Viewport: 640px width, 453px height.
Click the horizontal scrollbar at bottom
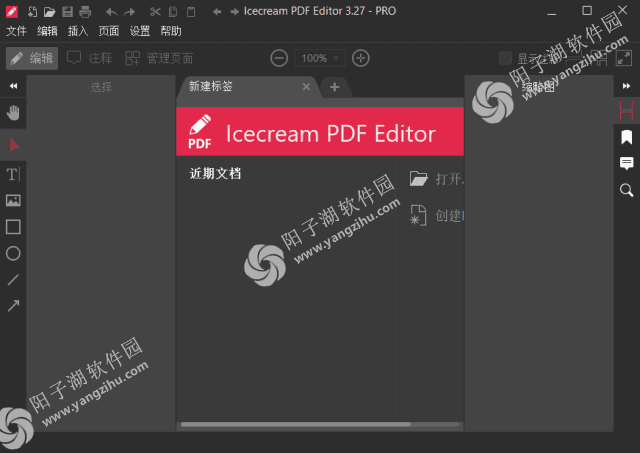[296, 424]
